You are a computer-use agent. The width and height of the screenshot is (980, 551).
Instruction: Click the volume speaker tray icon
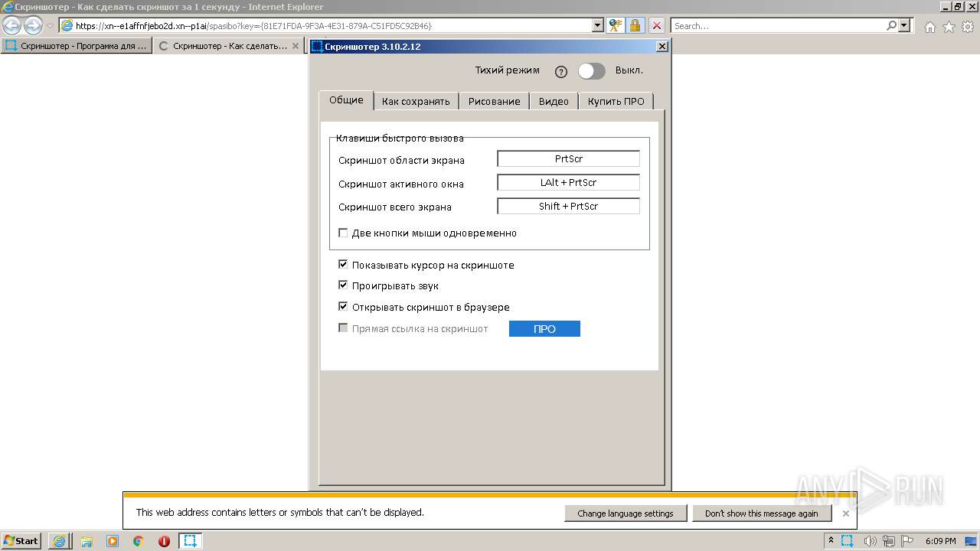pyautogui.click(x=871, y=541)
